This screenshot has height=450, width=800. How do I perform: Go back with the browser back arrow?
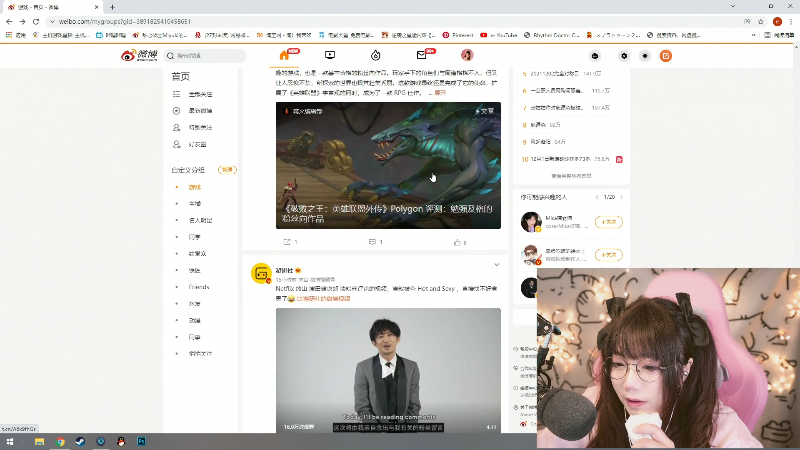[x=9, y=21]
